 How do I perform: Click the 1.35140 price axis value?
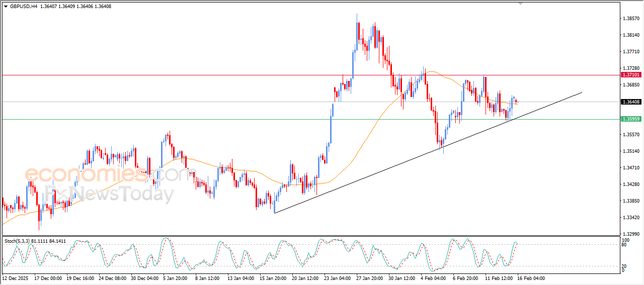(631, 151)
